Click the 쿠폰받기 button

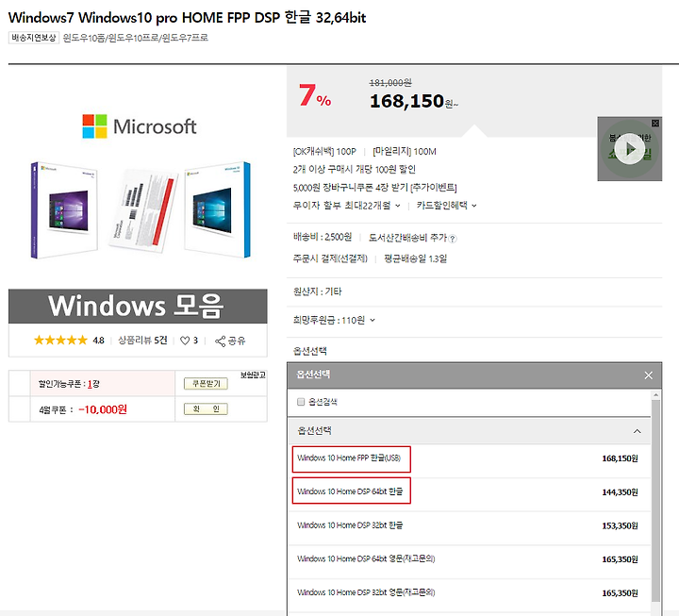click(206, 383)
